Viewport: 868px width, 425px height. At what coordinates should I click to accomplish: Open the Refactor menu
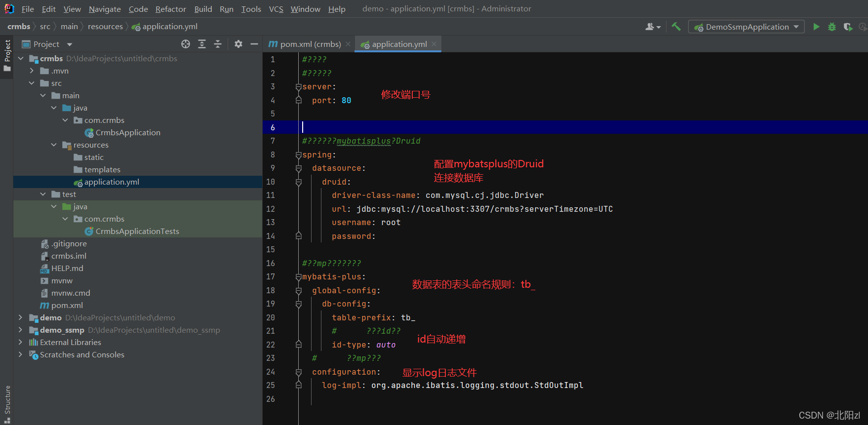(171, 9)
